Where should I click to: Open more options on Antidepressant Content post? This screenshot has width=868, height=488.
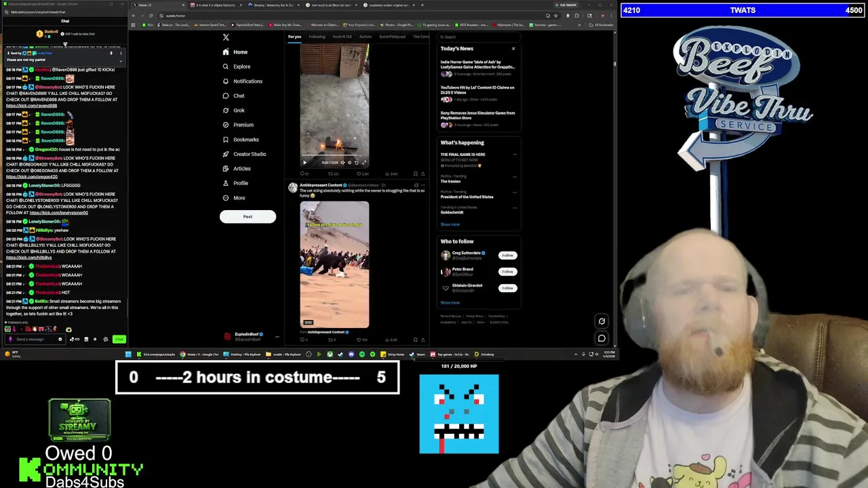[424, 185]
